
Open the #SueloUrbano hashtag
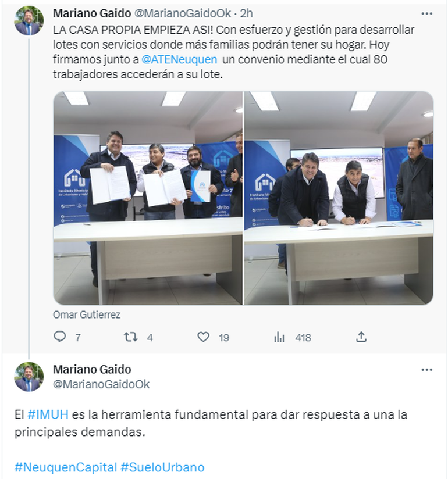pos(162,467)
